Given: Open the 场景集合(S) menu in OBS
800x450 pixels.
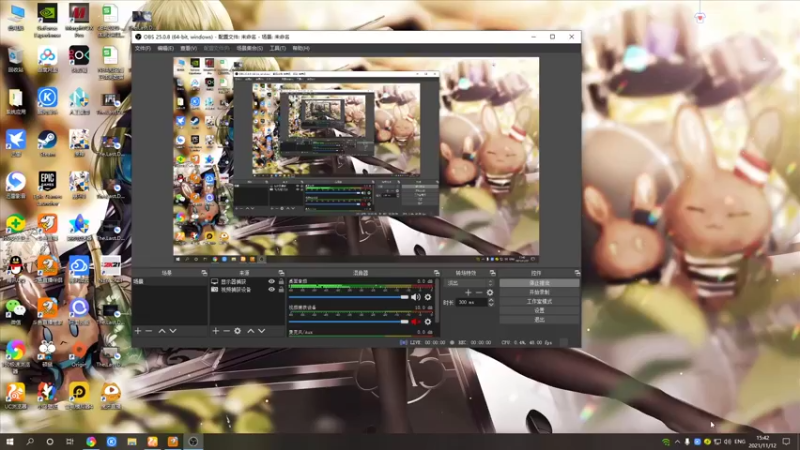Looking at the screenshot, I should point(249,48).
